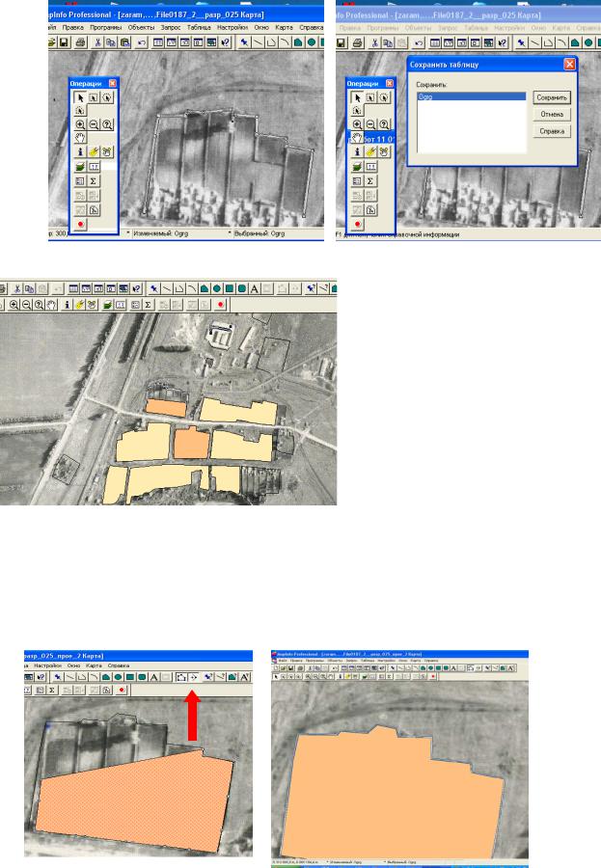Click Statistics sigma icon in Операции palette, Изменяемый: Ogrg window
This screenshot has width=601, height=868.
coord(94,181)
